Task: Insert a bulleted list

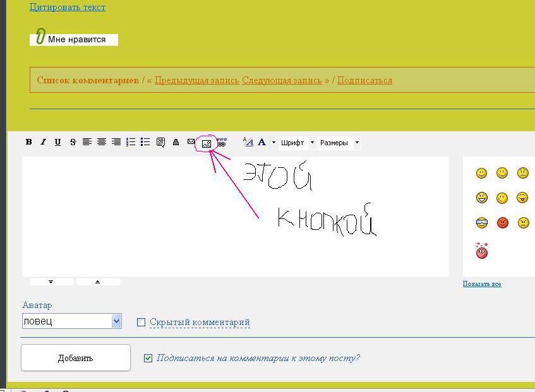Action: coord(145,142)
